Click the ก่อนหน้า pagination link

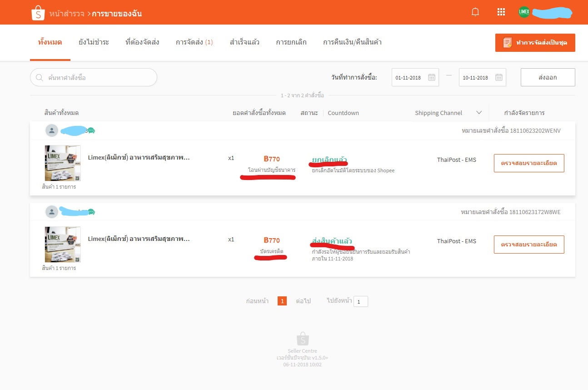257,301
